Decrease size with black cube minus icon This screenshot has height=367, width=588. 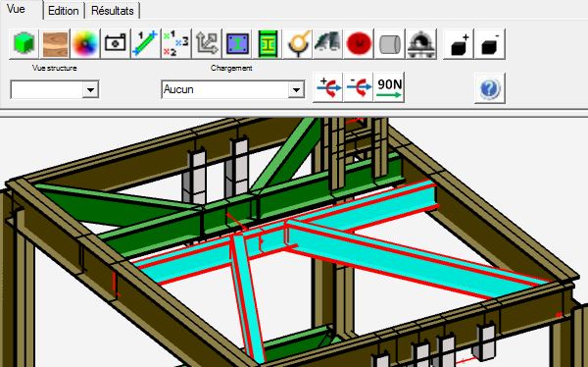490,43
